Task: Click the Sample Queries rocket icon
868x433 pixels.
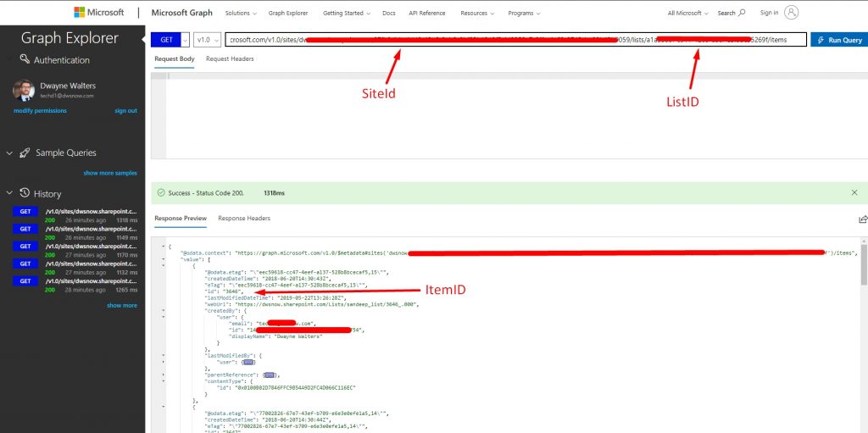Action: (x=24, y=153)
